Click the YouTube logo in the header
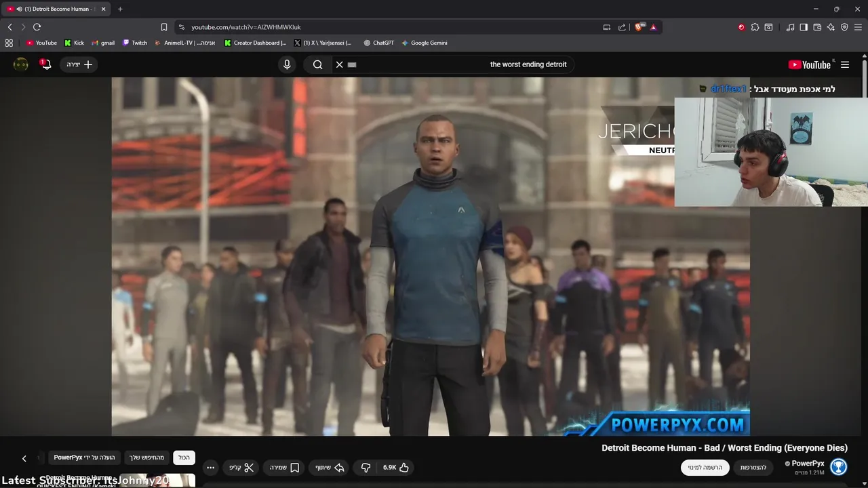868x488 pixels. pyautogui.click(x=810, y=64)
